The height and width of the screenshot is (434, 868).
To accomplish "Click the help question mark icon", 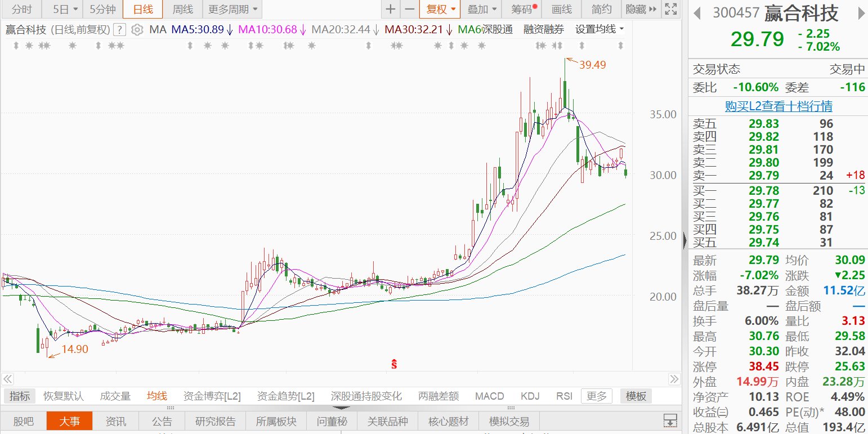I will tap(119, 30).
